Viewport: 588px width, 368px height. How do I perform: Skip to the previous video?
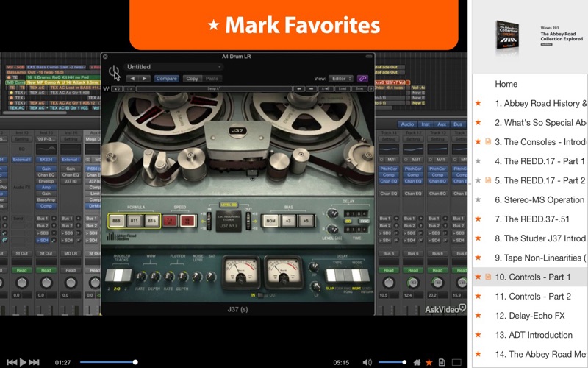(12, 362)
